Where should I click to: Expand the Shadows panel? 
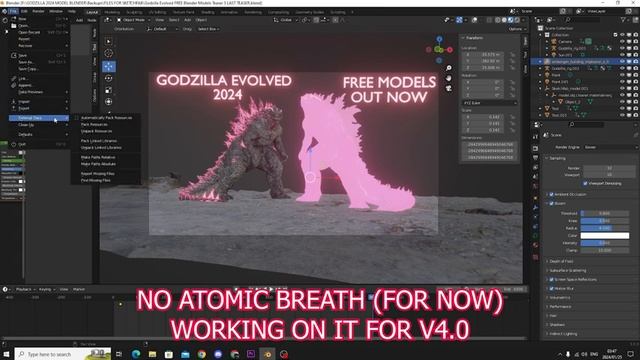coord(557,324)
